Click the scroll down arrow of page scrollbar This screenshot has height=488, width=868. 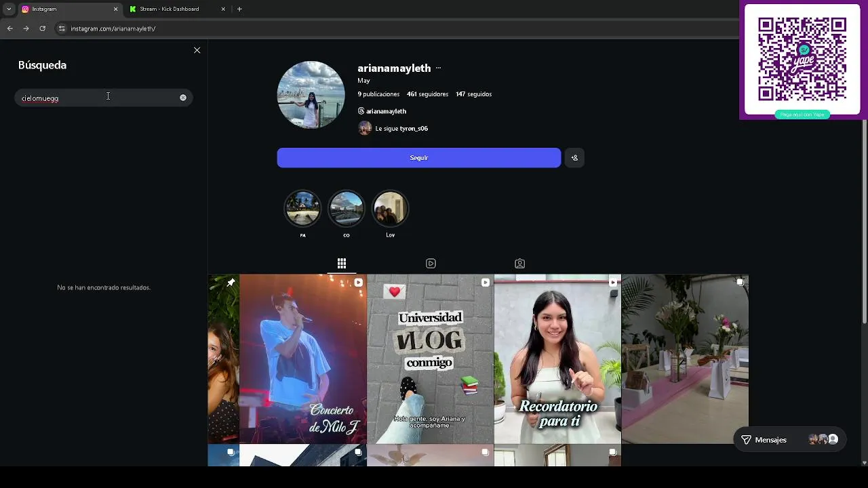[x=864, y=463]
